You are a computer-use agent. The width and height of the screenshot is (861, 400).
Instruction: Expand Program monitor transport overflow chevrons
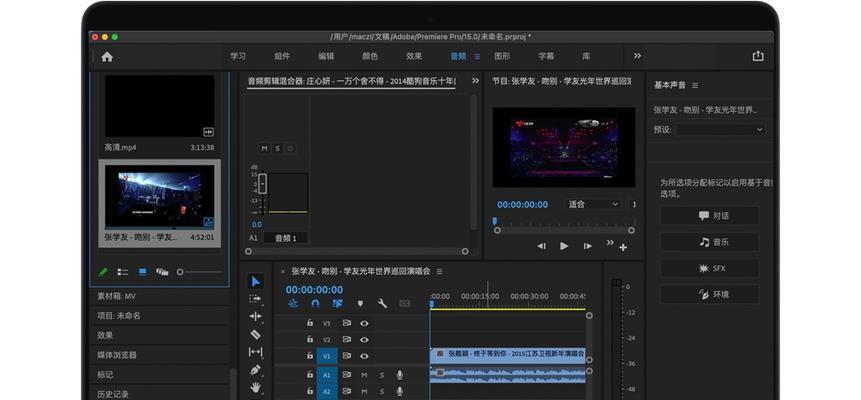coord(610,242)
